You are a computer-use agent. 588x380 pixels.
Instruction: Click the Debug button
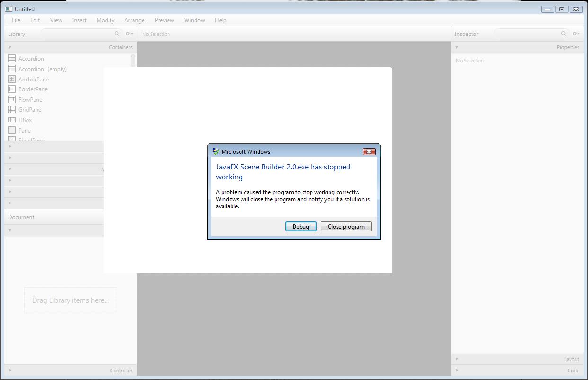[301, 227]
